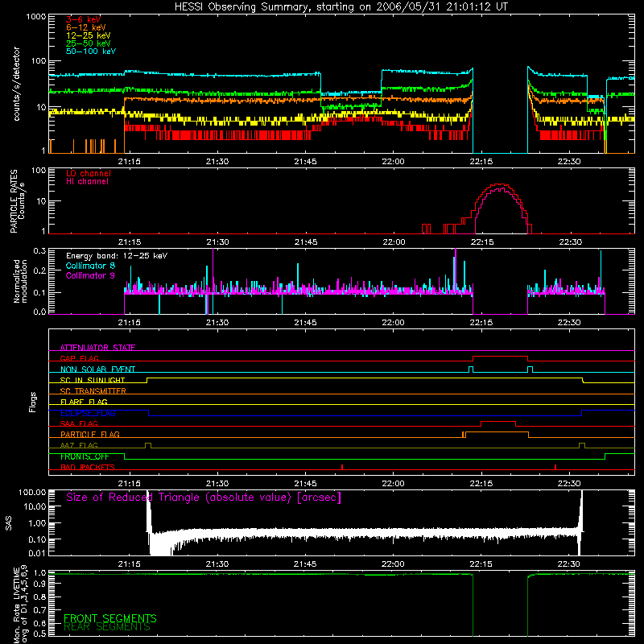Click the 'Energy band: 12-25 keV' caption
The width and height of the screenshot is (644, 644).
(x=117, y=256)
